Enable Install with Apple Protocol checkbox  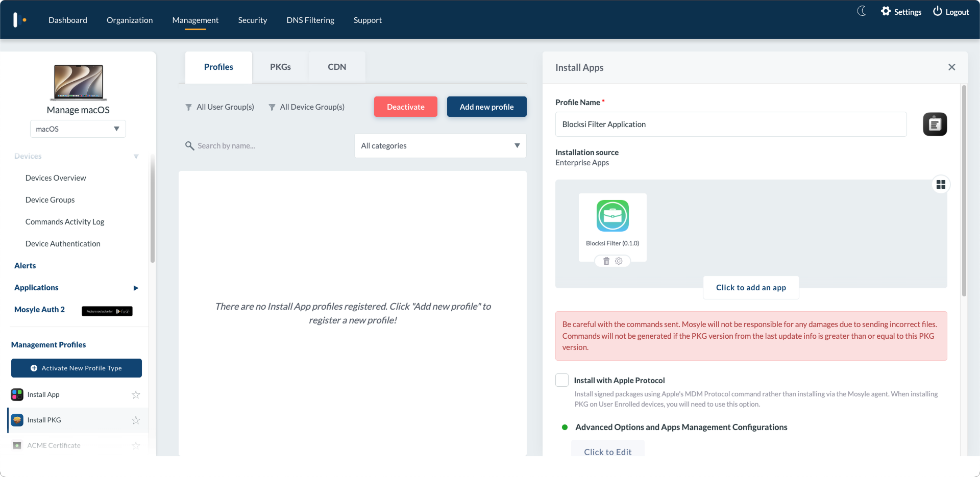[x=562, y=381]
